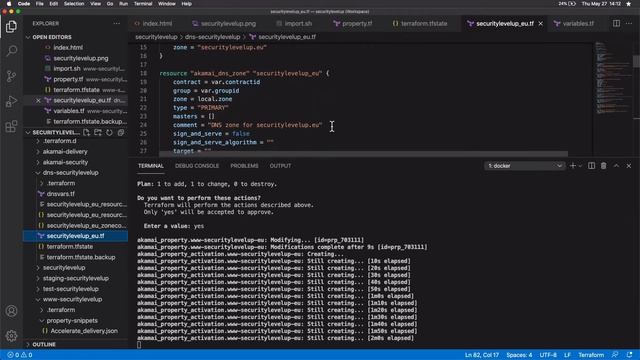The width and height of the screenshot is (640, 360).
Task: Open the Explorer view in activity bar
Action: point(11,27)
